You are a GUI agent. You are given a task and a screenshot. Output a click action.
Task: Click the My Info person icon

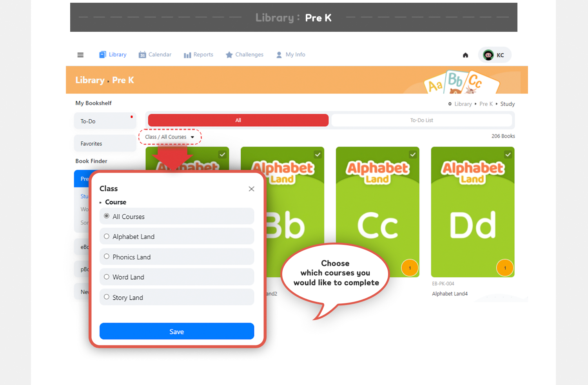click(x=279, y=55)
